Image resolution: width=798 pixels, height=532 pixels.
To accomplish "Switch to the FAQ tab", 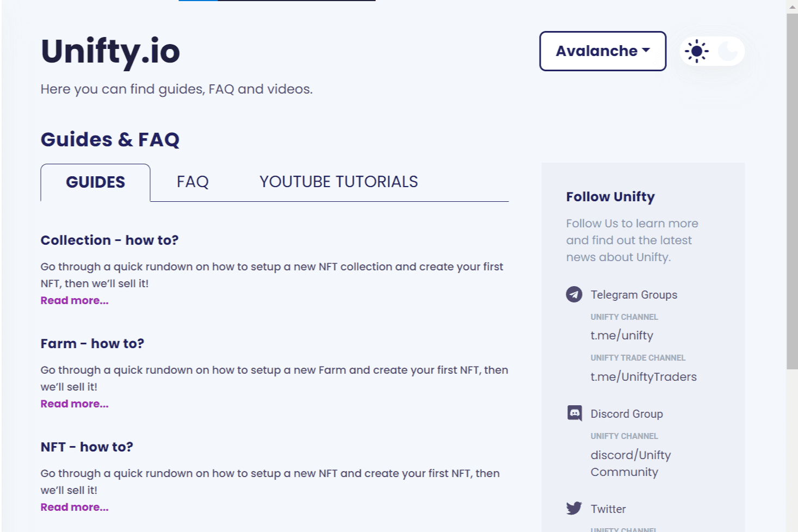I will (x=193, y=182).
